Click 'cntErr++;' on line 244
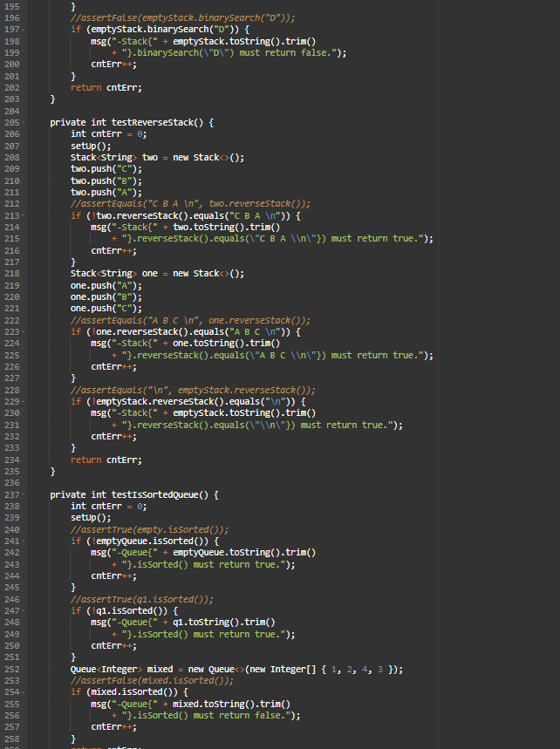This screenshot has width=560, height=749. click(x=113, y=576)
